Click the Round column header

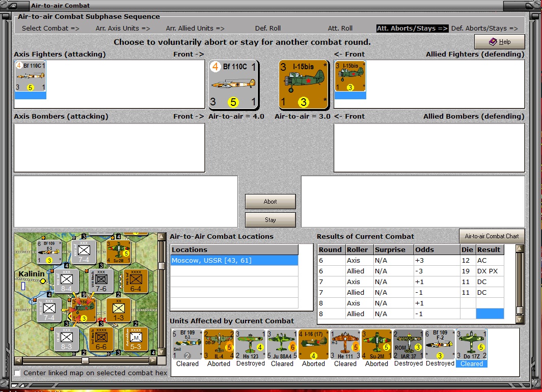(x=331, y=249)
